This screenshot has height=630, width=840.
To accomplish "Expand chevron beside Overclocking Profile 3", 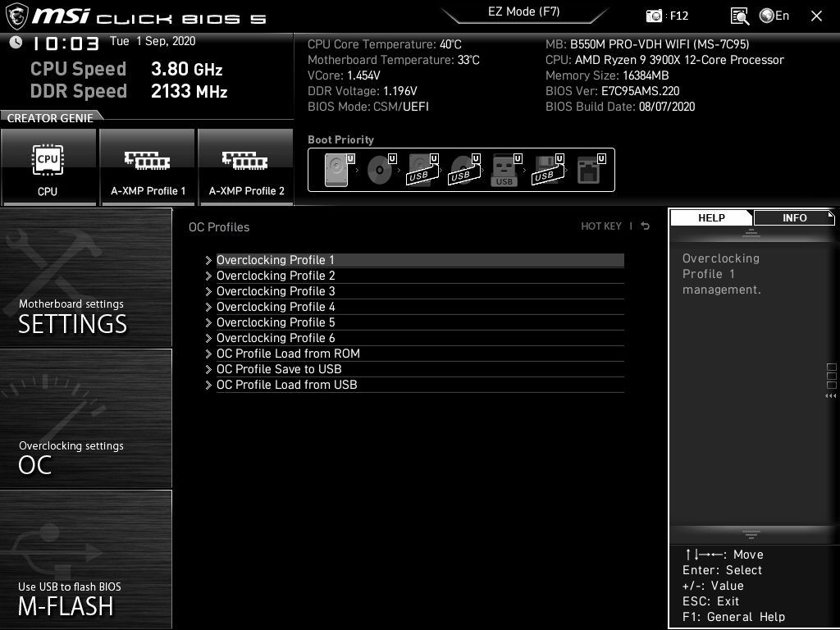I will (208, 291).
